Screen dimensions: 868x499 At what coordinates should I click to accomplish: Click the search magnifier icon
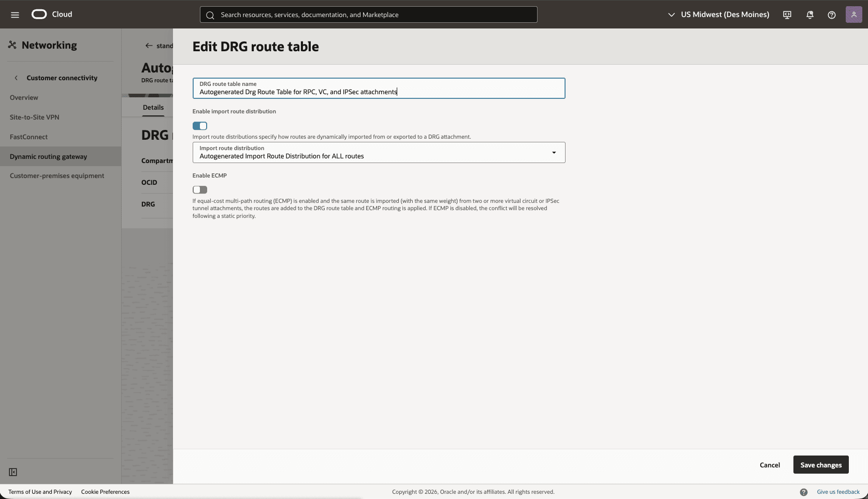coord(210,15)
